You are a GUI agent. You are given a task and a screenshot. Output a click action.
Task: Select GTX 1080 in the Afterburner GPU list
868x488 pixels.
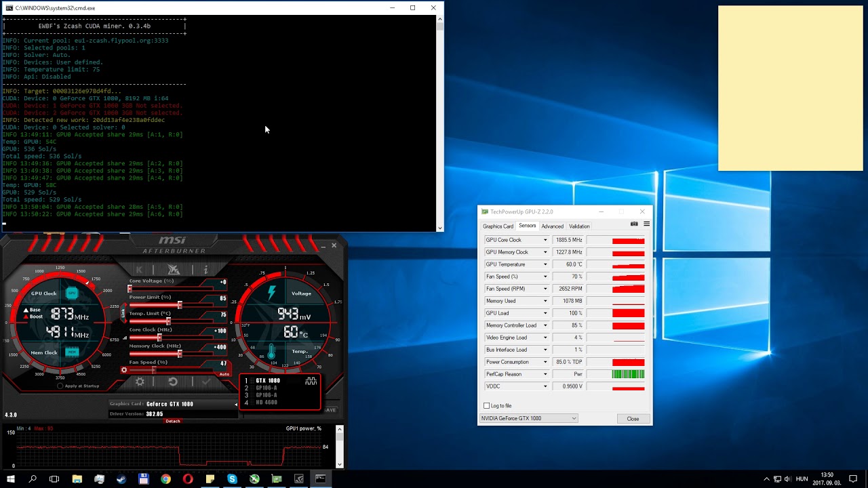(x=267, y=381)
